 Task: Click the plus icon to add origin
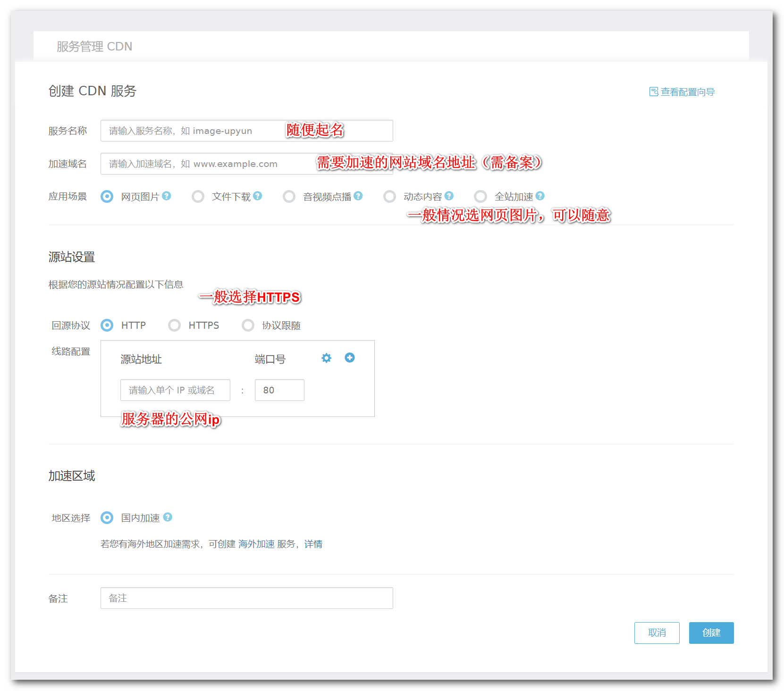[349, 358]
